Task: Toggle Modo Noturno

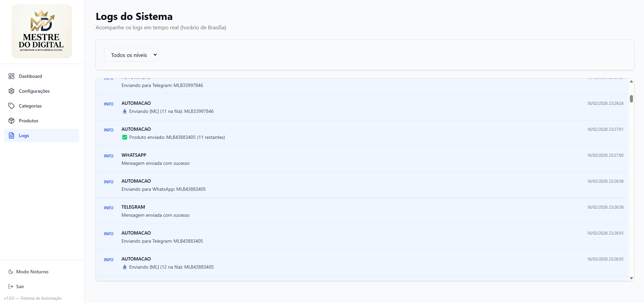Action: (32, 272)
